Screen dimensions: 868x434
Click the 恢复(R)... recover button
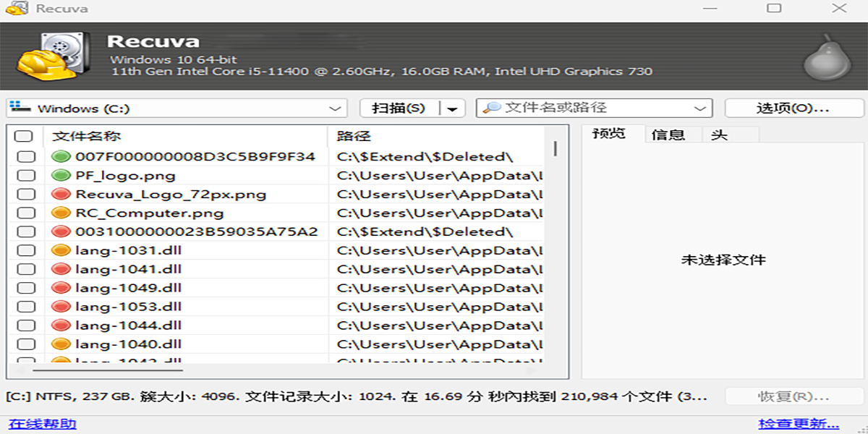pyautogui.click(x=793, y=396)
